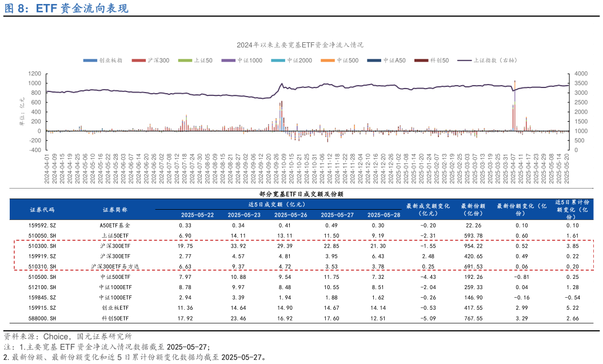This screenshot has width=603, height=364.
Task: Click the 部分宽基ETF日成交额及份额 table header
Action: pos(301,192)
